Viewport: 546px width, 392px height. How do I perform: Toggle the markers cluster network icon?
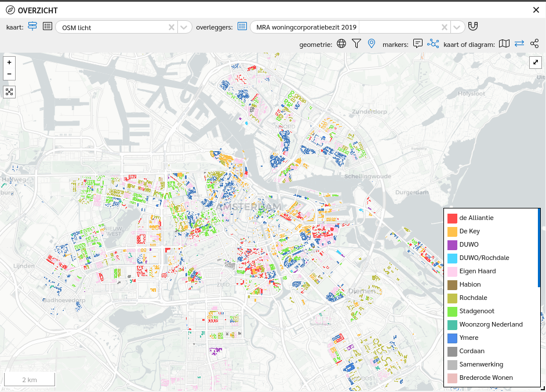point(433,43)
